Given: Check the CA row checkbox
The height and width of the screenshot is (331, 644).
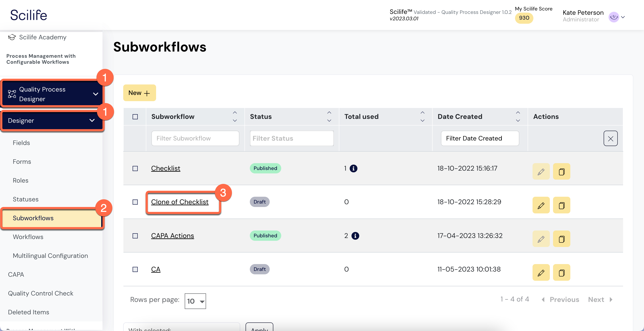Looking at the screenshot, I should (x=135, y=269).
